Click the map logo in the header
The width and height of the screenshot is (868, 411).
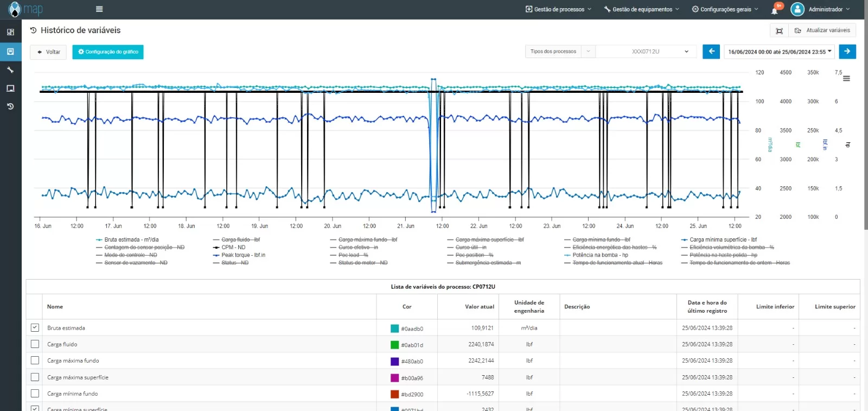click(x=25, y=9)
